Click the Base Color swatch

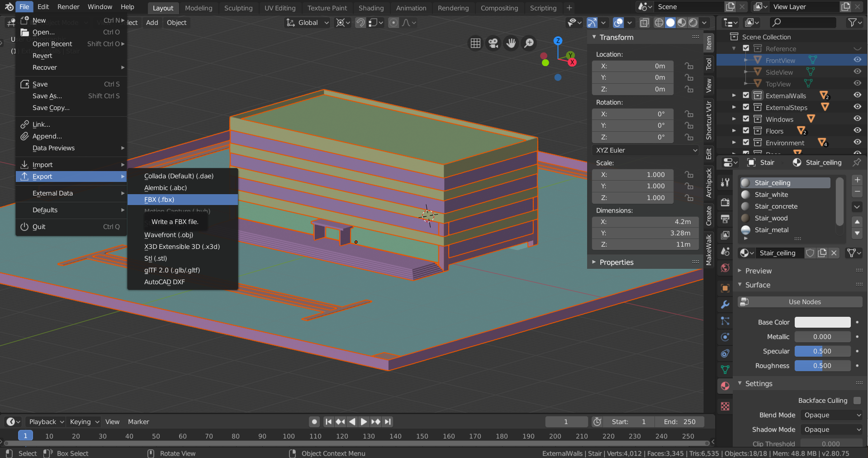pyautogui.click(x=822, y=322)
